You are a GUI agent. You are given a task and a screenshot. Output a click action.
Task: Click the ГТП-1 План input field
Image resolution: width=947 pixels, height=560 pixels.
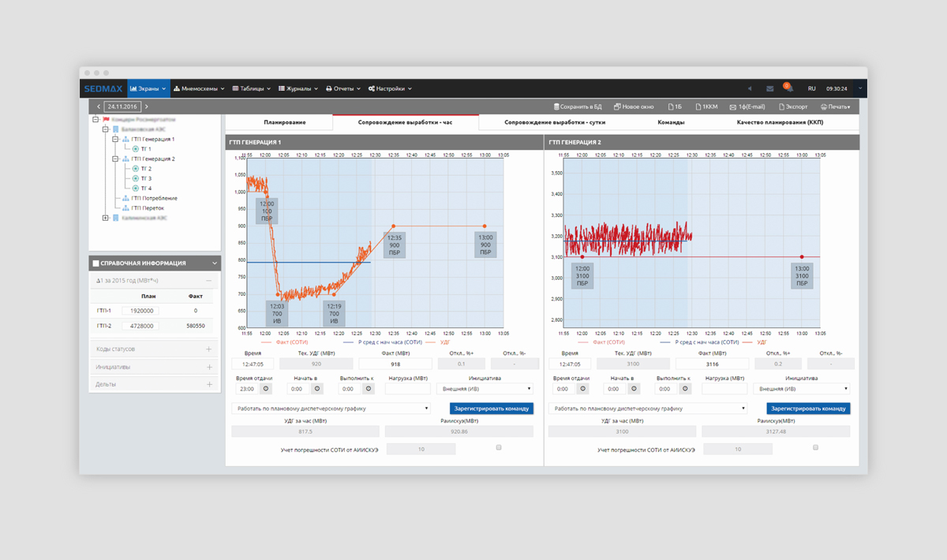pos(140,311)
